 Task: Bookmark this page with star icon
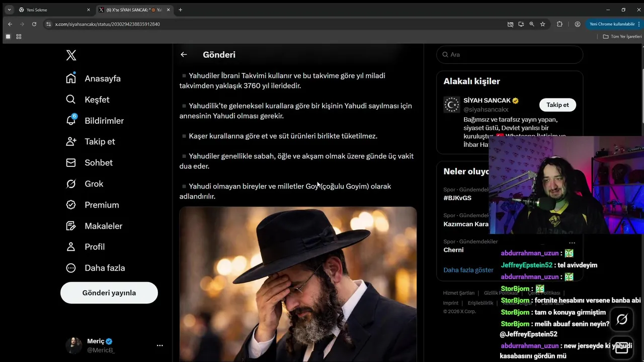[543, 24]
